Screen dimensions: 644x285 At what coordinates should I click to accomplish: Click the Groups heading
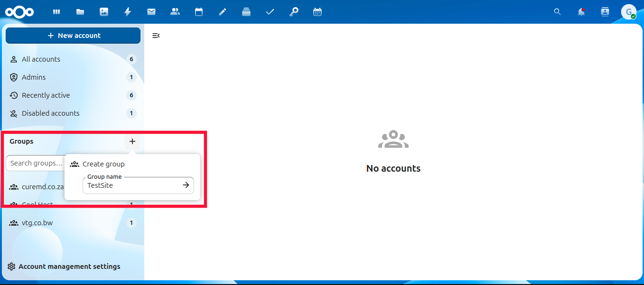tap(21, 141)
